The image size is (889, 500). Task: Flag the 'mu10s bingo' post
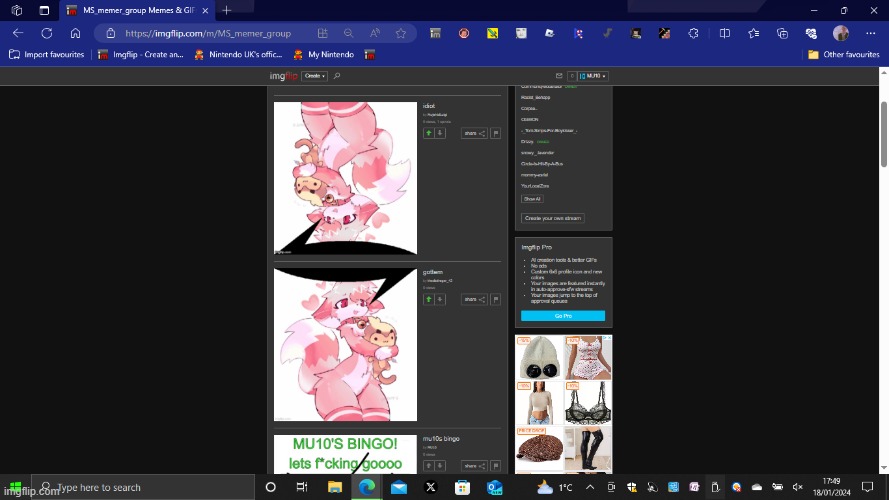[x=496, y=465]
